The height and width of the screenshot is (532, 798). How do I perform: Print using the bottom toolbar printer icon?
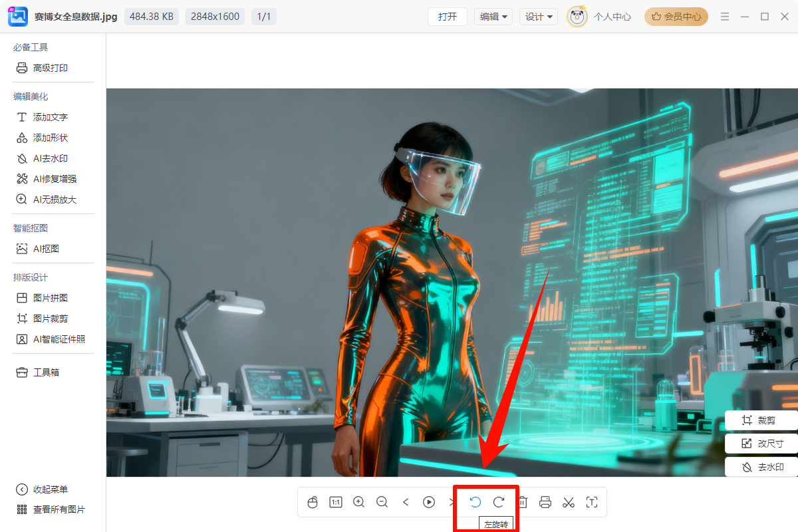pyautogui.click(x=545, y=502)
